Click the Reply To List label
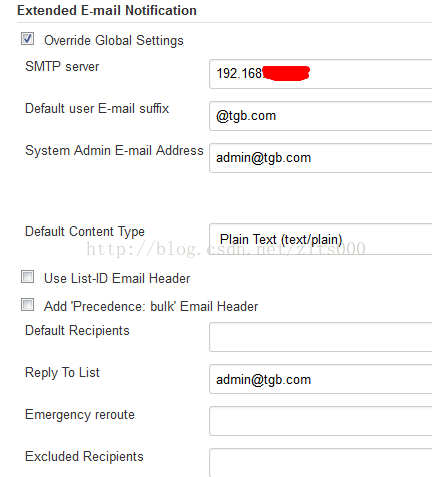This screenshot has width=432, height=477. tap(62, 373)
